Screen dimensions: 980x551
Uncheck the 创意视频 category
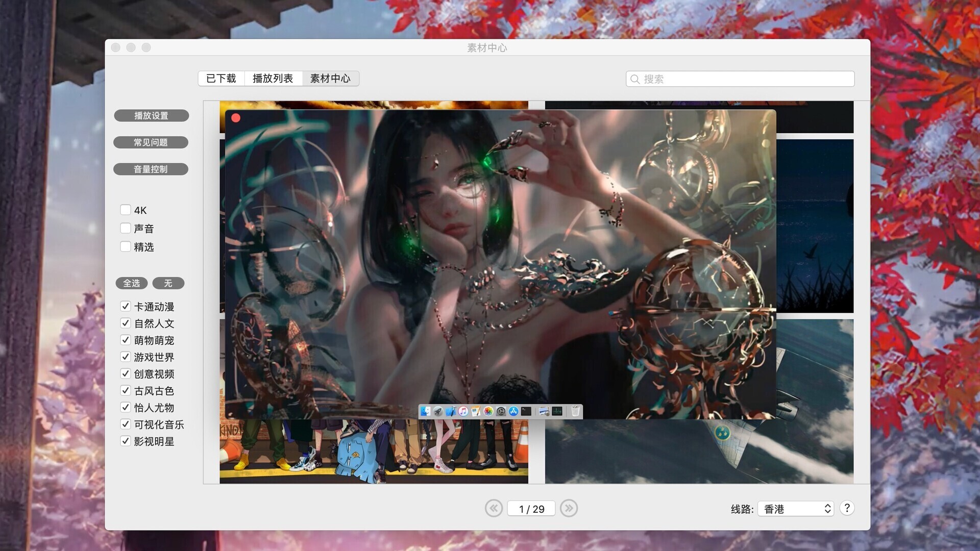126,373
